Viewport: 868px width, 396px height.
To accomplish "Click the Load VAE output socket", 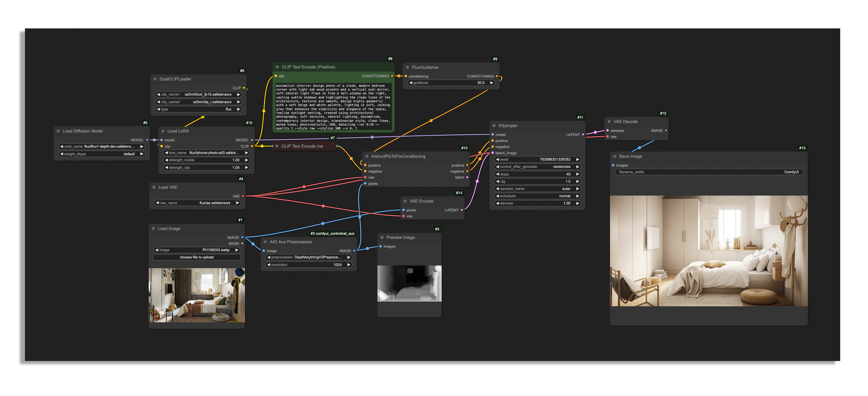I will click(242, 196).
